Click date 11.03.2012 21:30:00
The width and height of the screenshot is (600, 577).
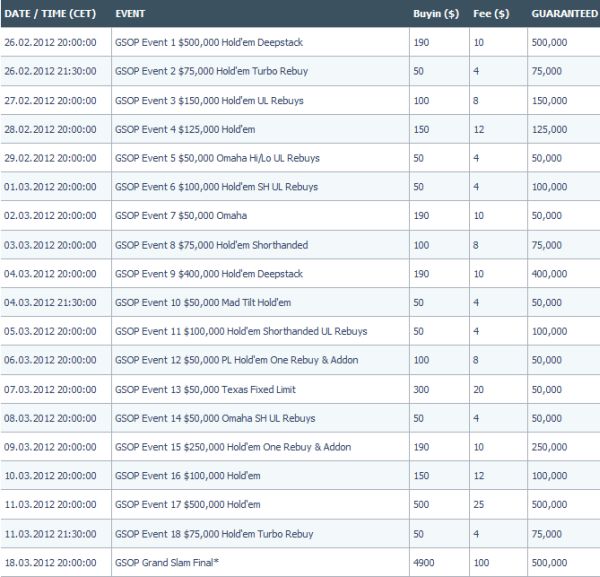pos(50,534)
